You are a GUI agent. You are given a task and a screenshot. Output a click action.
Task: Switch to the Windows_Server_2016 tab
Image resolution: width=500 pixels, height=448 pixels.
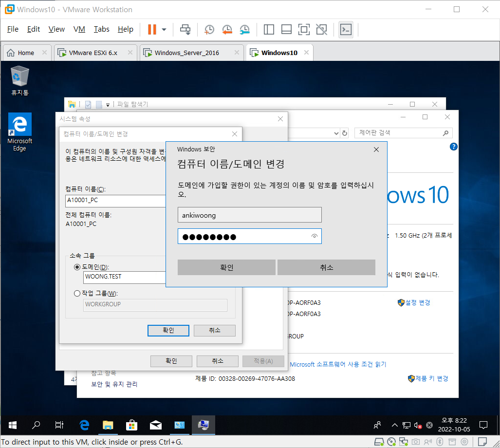pyautogui.click(x=187, y=53)
